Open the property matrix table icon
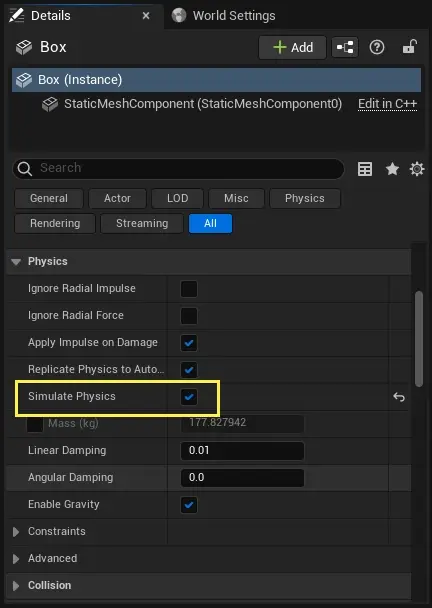432x608 pixels. click(x=365, y=169)
